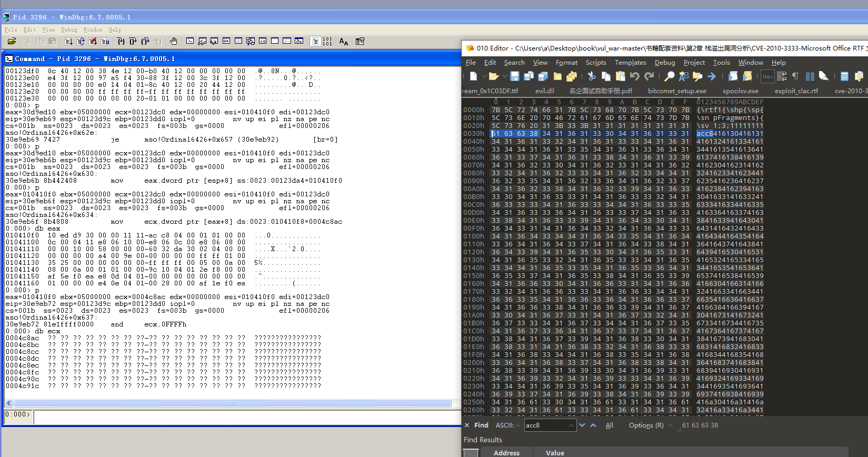This screenshot has height=457, width=868.
Task: Click the column view icon in 010 Editor
Action: [810, 76]
